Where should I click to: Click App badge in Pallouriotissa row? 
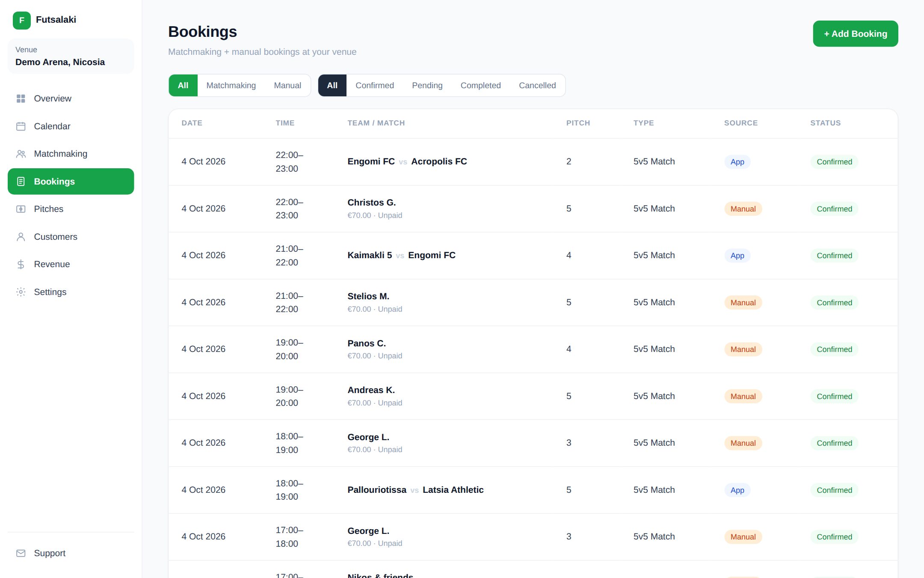tap(737, 490)
